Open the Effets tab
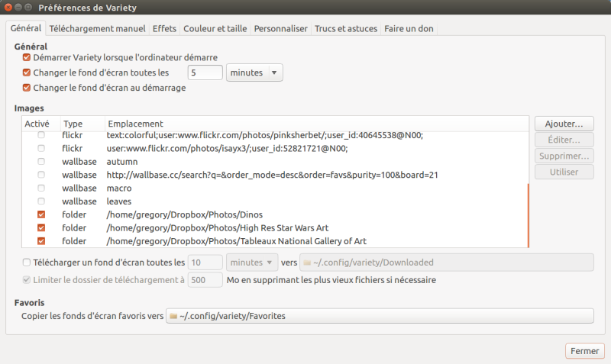 click(x=164, y=28)
